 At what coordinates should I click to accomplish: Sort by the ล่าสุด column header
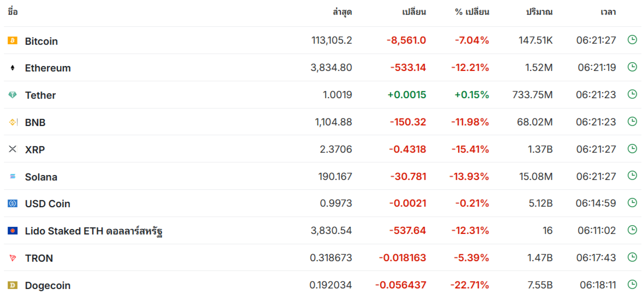tap(342, 12)
